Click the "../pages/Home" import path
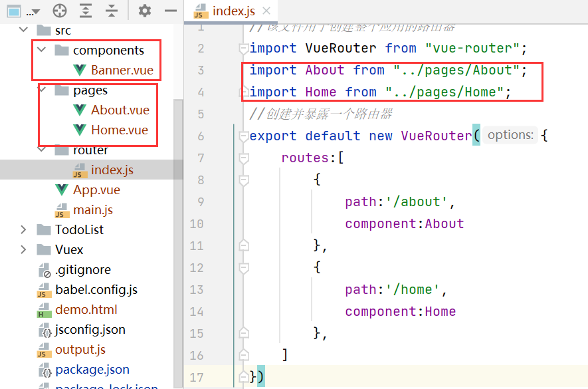 point(444,92)
